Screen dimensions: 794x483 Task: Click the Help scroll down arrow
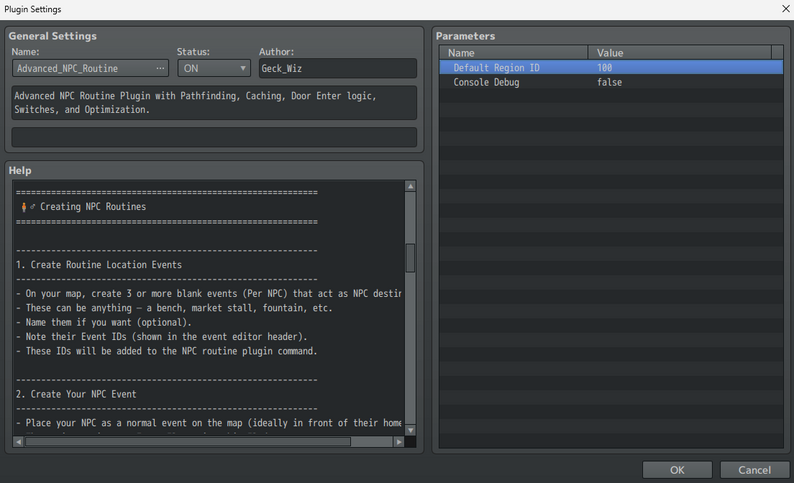point(411,430)
